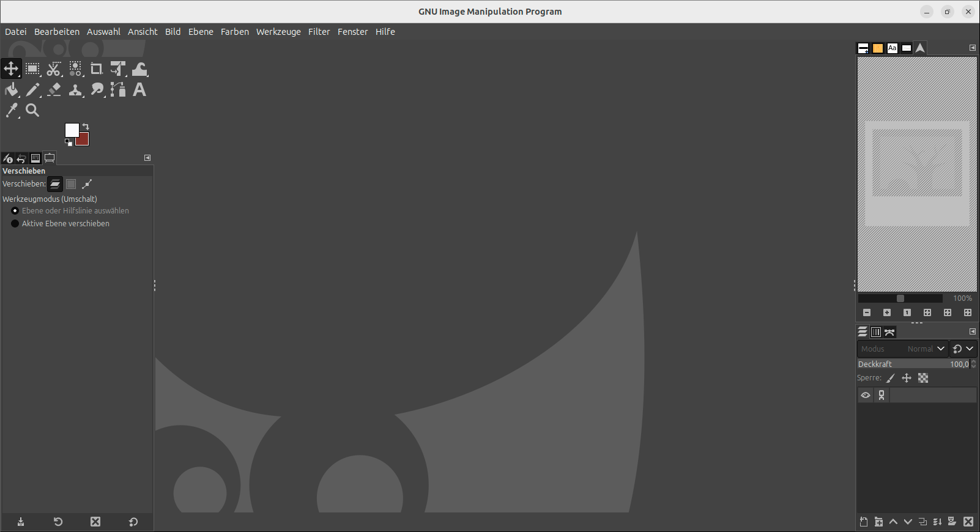Zoom in in the navigation panel
The image size is (980, 532).
pos(887,312)
